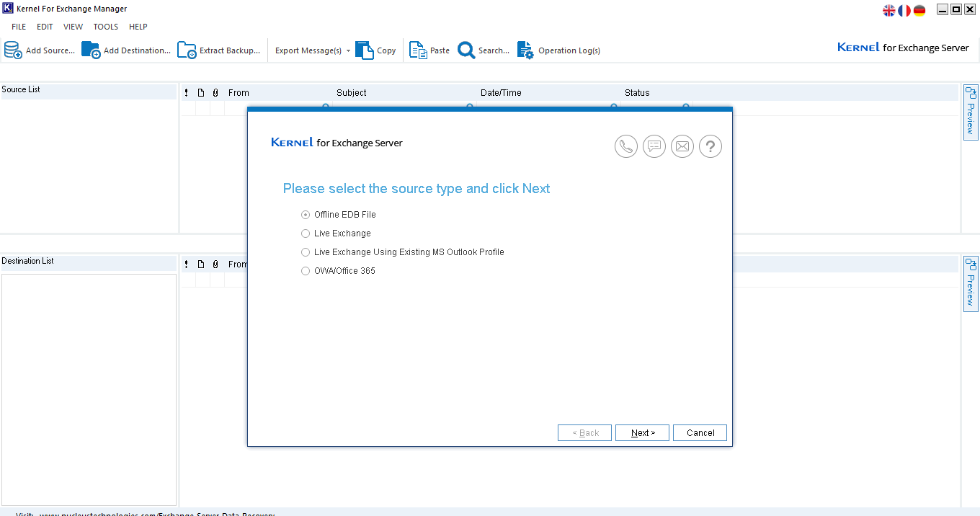Open the Search tool in the toolbar
Screen dimensions: 980x516
[x=484, y=50]
